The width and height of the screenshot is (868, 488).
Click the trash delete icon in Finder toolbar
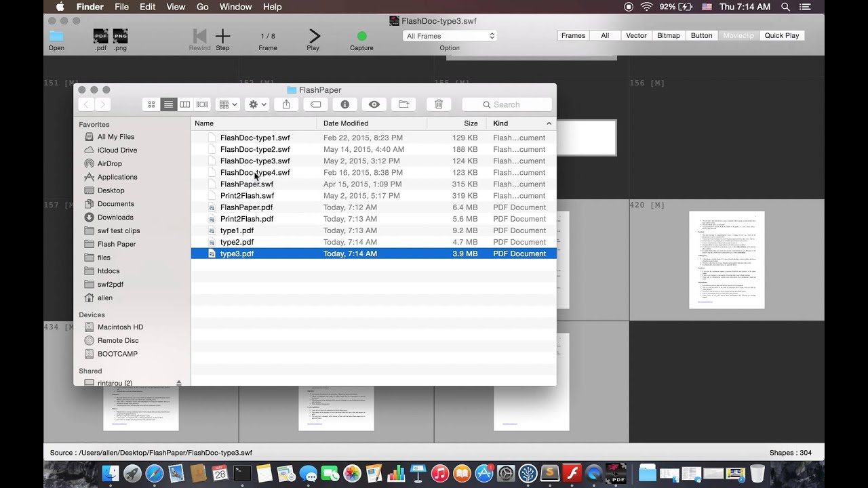click(x=439, y=104)
